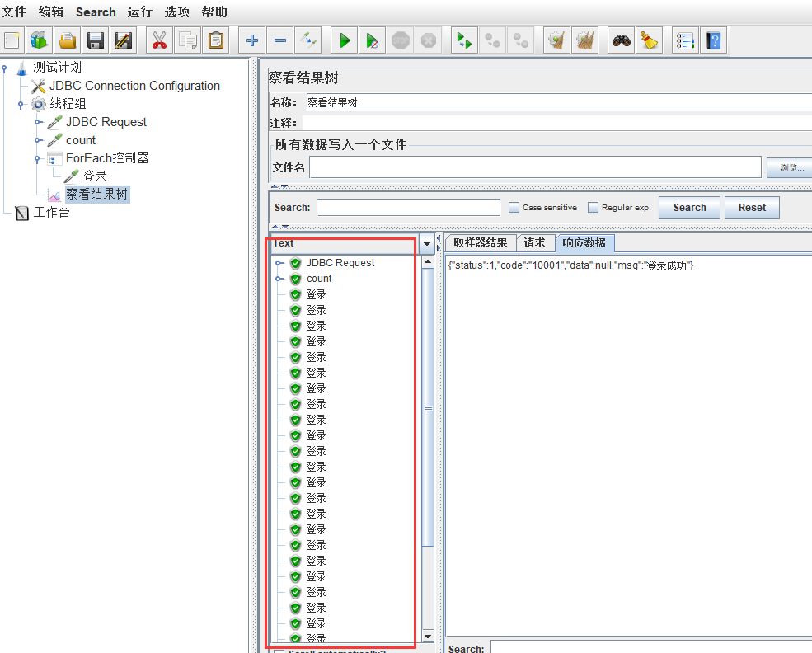Click the Cut scissors toolbar icon
The height and width of the screenshot is (653, 812).
[159, 40]
